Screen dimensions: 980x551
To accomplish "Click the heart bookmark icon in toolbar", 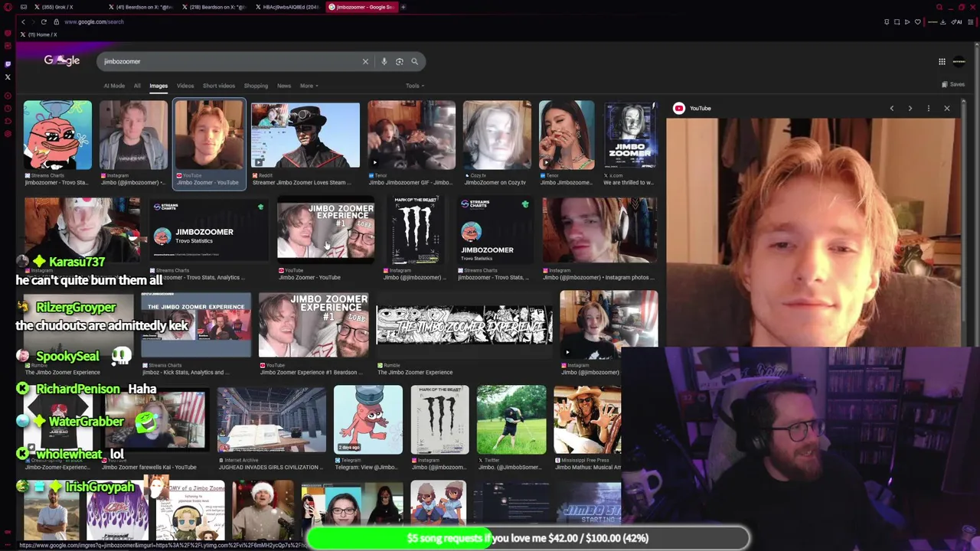I will pyautogui.click(x=918, y=21).
